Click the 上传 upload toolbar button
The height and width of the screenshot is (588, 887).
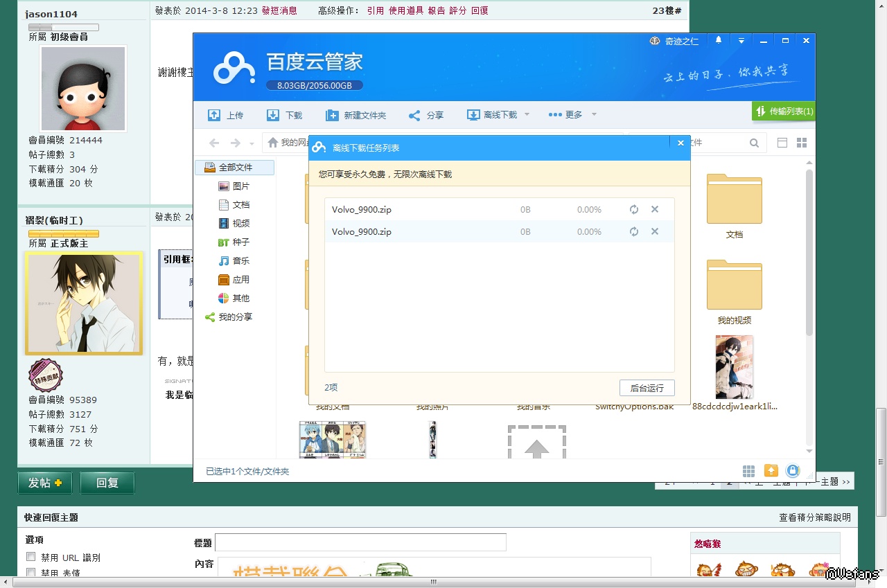pyautogui.click(x=226, y=115)
